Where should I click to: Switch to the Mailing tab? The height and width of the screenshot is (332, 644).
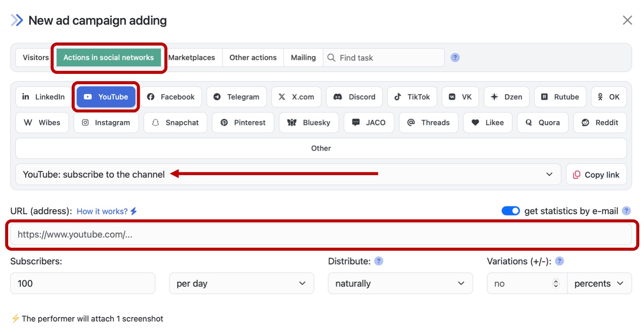303,58
